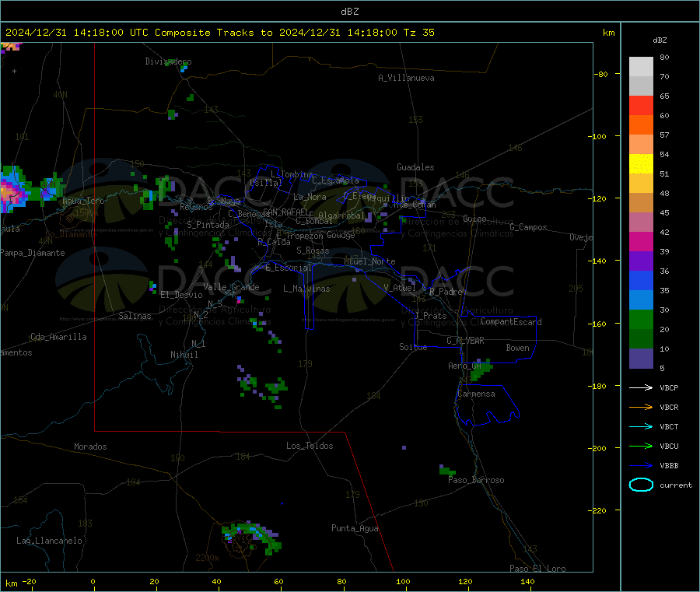Viewport: 700px width, 592px height.
Task: Click the 'SAN_RAFAEL' map label
Action: 285,212
